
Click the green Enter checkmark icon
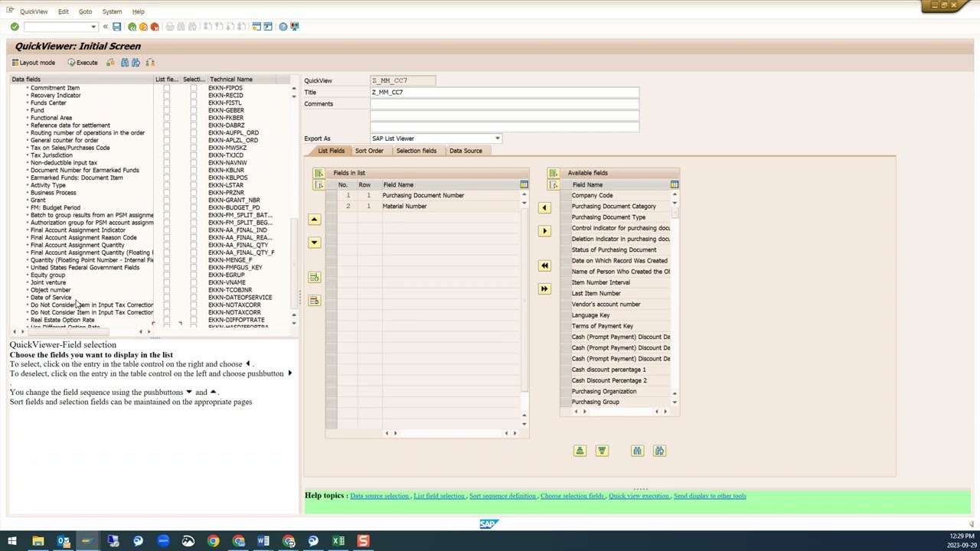click(15, 27)
